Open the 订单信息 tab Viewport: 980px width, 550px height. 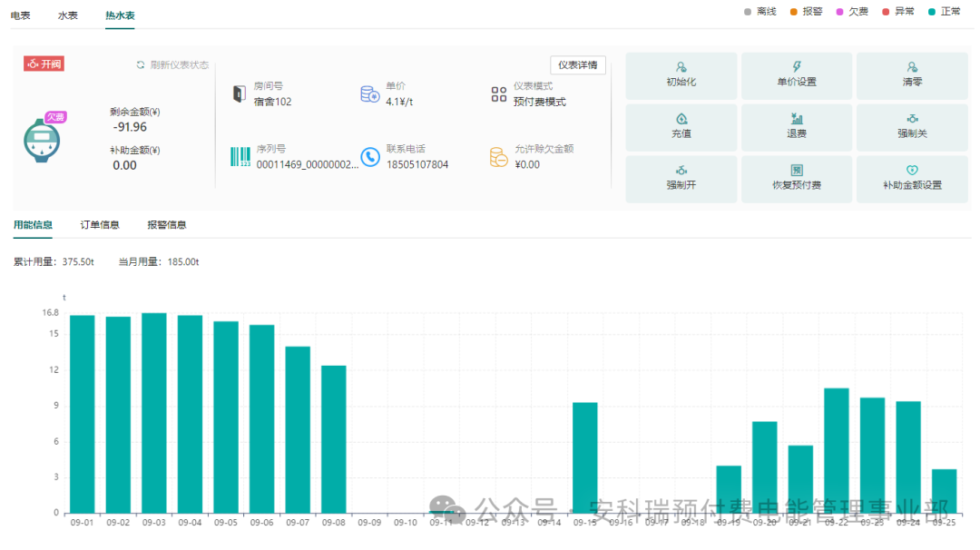(100, 224)
